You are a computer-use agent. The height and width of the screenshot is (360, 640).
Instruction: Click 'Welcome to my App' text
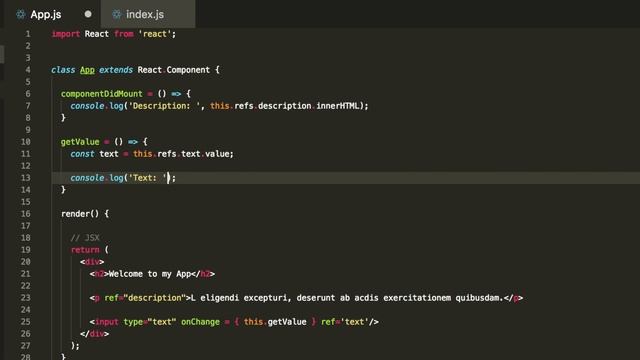tap(150, 274)
